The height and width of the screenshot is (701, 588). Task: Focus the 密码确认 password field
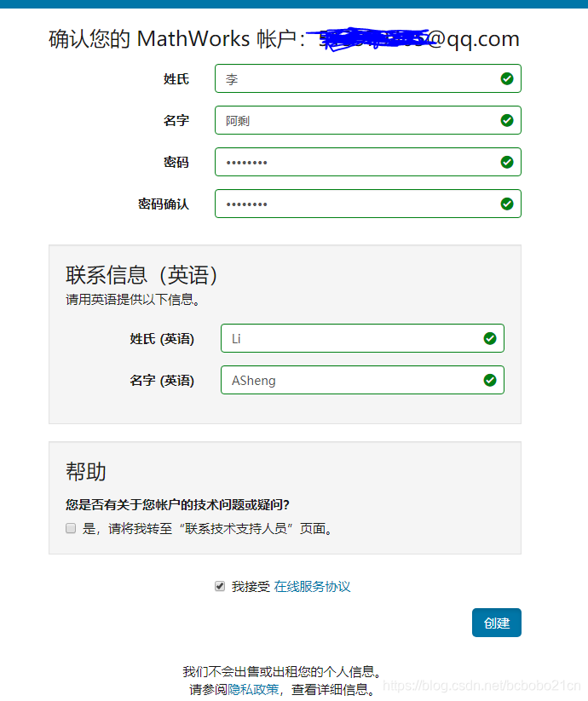tap(358, 204)
